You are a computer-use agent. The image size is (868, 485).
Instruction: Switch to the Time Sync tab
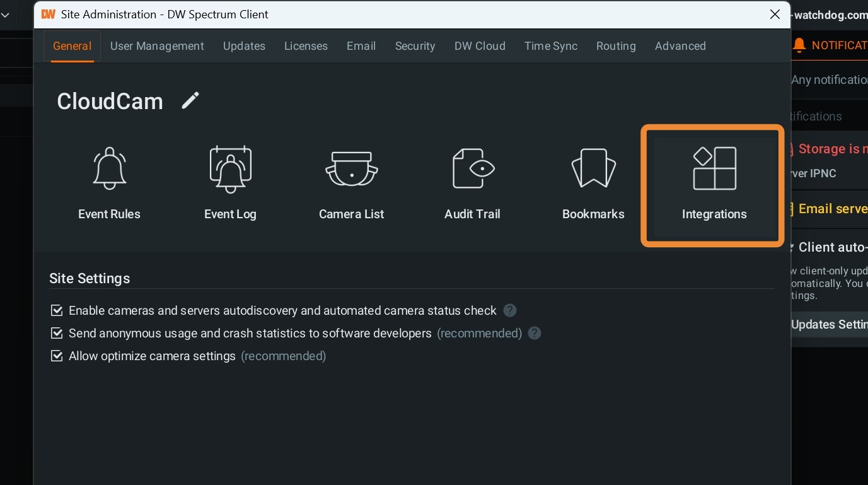[x=551, y=46]
